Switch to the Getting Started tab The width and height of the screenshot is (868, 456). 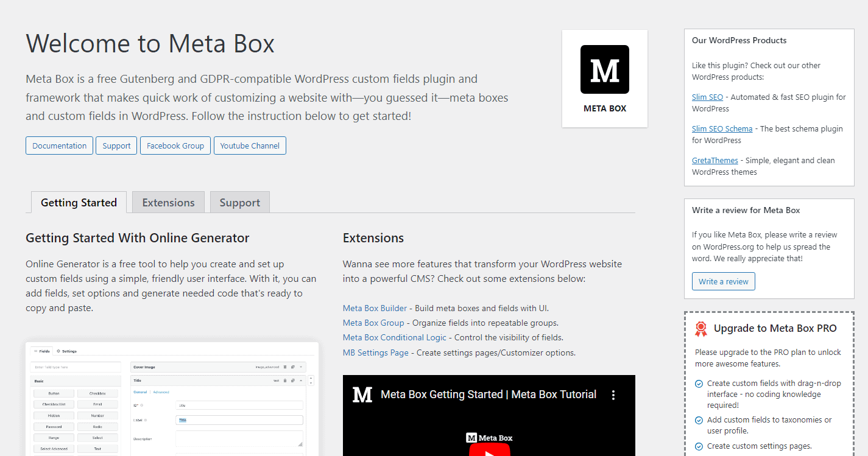[x=79, y=203]
